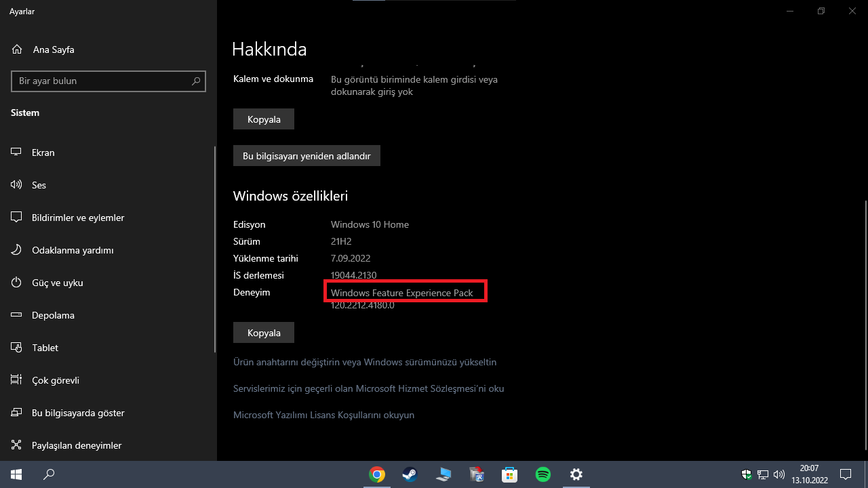The image size is (868, 488).
Task: Click the 'Windows Feature Experience Pack' text
Action: click(402, 293)
